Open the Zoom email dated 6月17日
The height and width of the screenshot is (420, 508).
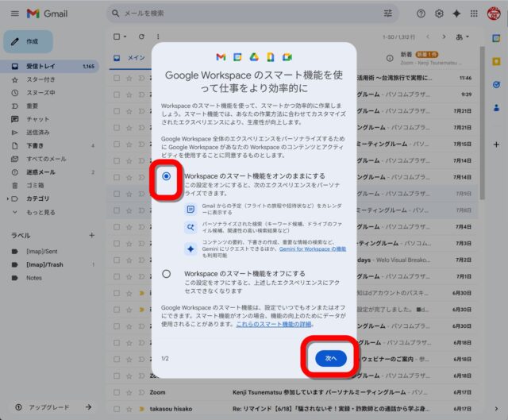point(293,392)
